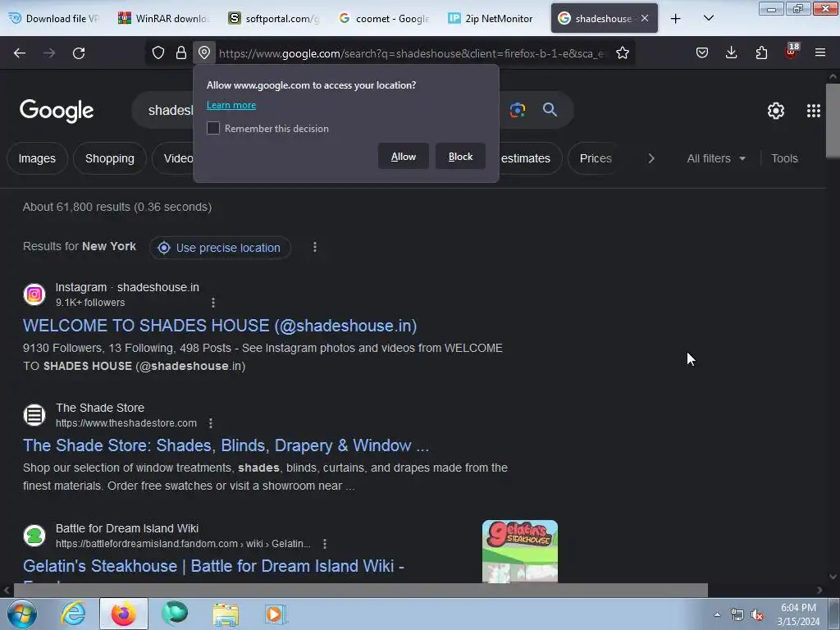This screenshot has height=630, width=840.
Task: Click the location permission pin icon
Action: (x=204, y=52)
